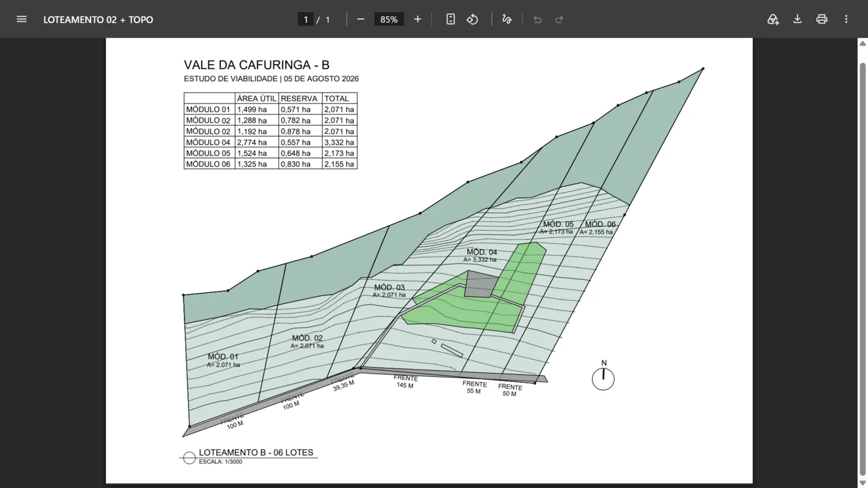868x488 pixels.
Task: Click the 3,332 ha total cell
Action: (339, 142)
